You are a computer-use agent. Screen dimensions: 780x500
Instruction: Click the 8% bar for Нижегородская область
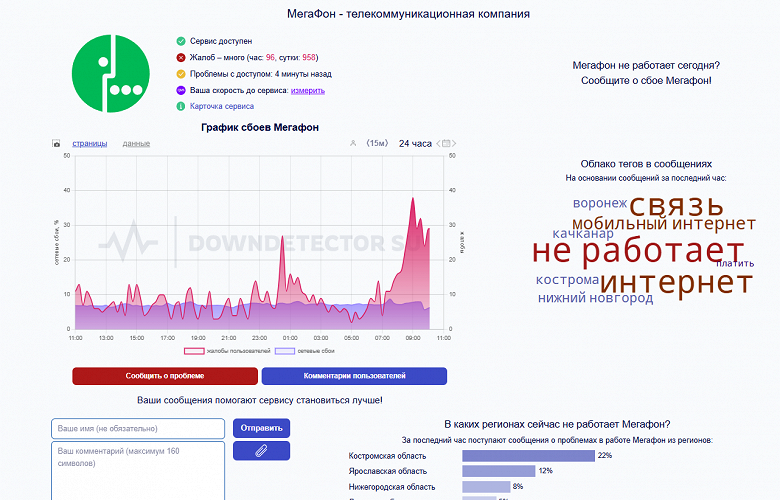tap(486, 487)
